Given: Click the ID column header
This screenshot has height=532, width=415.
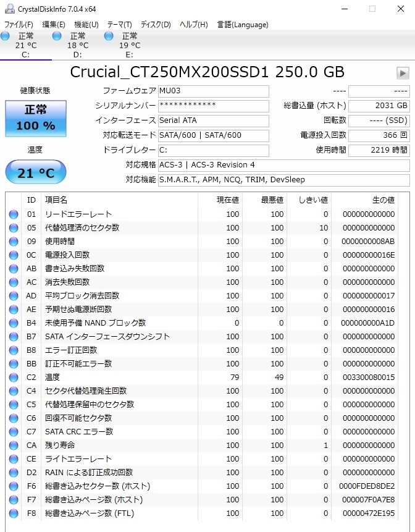Looking at the screenshot, I should (31, 200).
